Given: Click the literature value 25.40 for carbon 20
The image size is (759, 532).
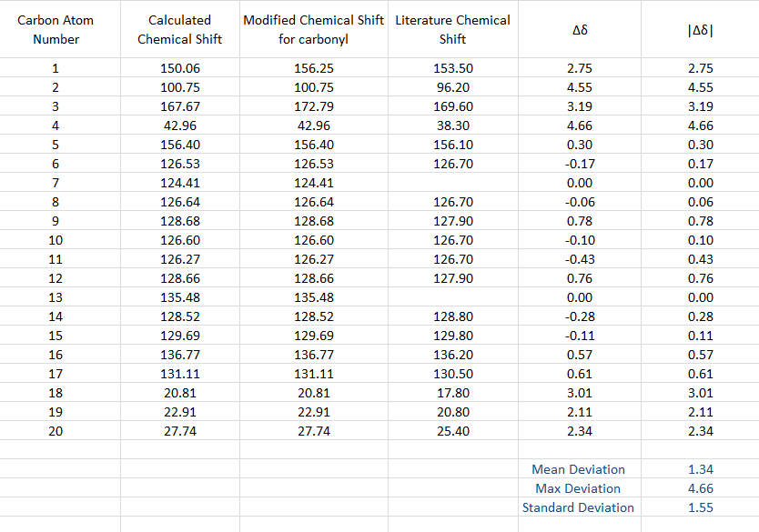Looking at the screenshot, I should 453,431.
